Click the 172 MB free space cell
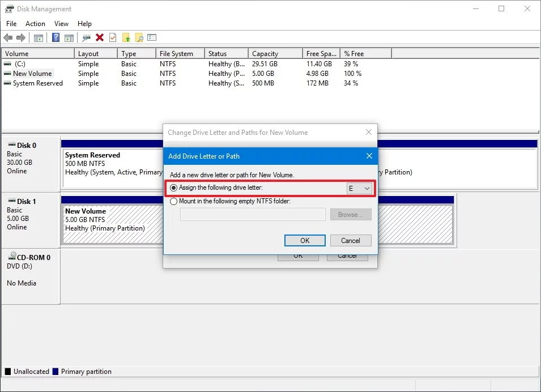Screen dimensions: 541x392 pos(317,83)
